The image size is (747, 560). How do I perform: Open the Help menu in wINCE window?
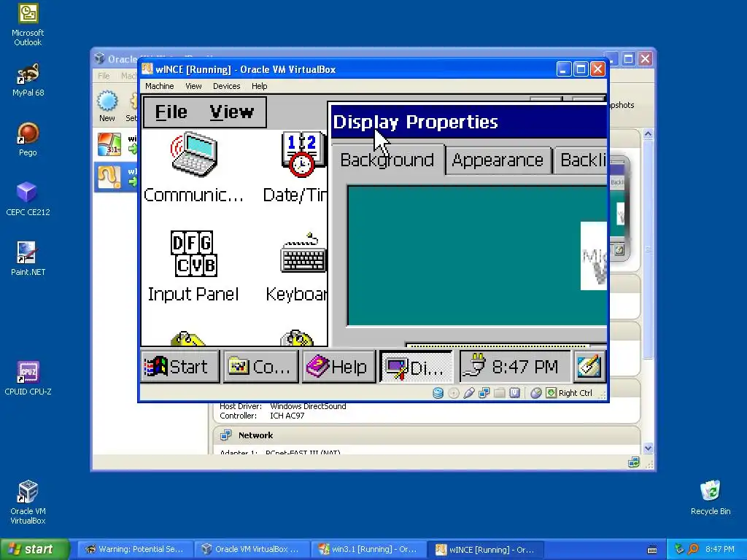pyautogui.click(x=259, y=86)
